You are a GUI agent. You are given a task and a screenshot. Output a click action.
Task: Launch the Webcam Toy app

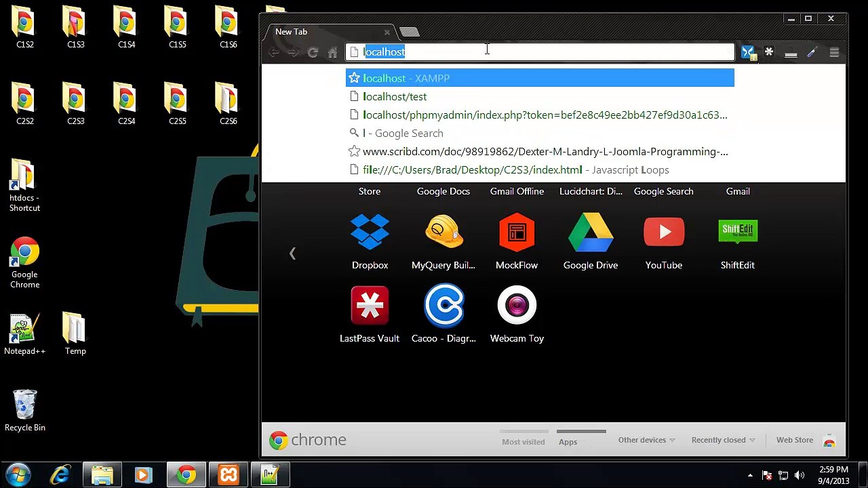pos(517,306)
